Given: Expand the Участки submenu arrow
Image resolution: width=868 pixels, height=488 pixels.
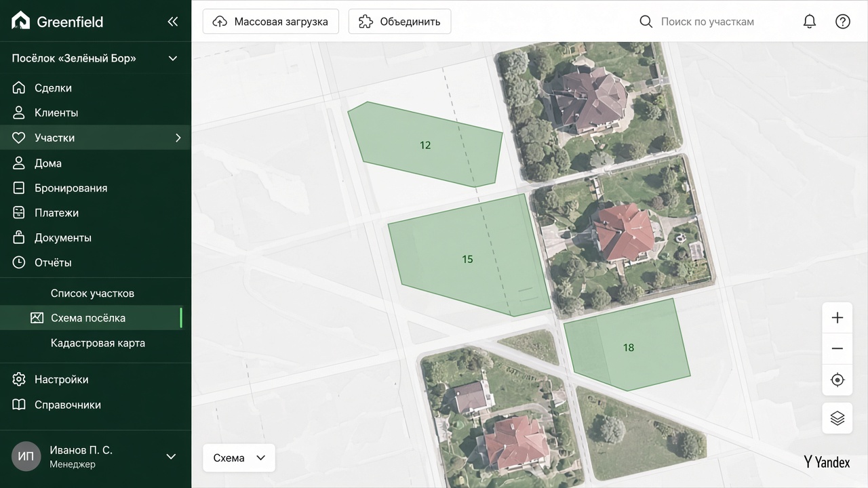Looking at the screenshot, I should [x=178, y=138].
